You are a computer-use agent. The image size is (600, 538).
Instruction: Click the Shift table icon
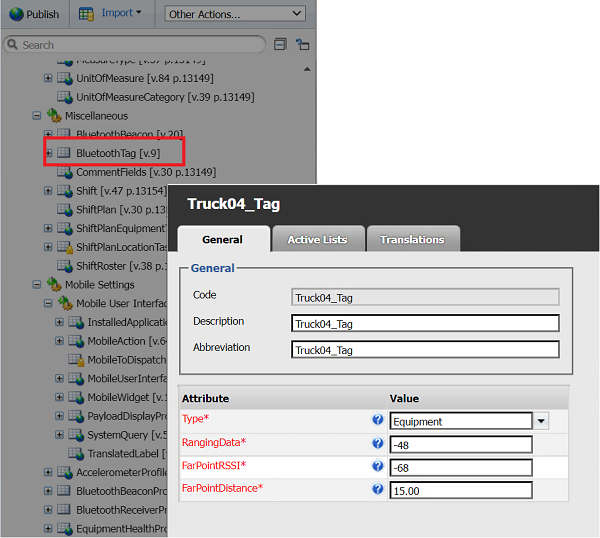click(x=65, y=191)
